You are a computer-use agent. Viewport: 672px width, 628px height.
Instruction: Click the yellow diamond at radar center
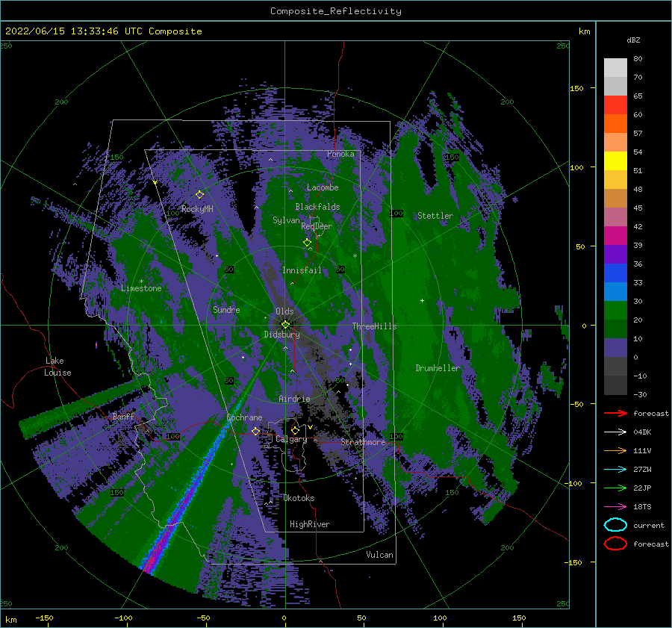(285, 325)
